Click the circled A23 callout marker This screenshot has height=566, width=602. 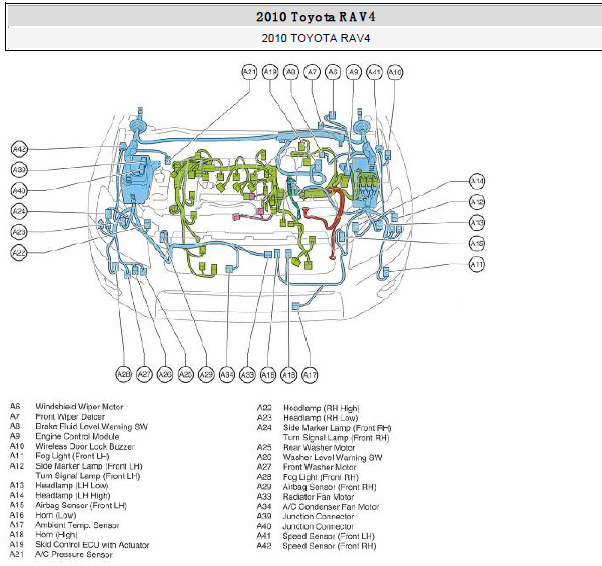(x=19, y=232)
